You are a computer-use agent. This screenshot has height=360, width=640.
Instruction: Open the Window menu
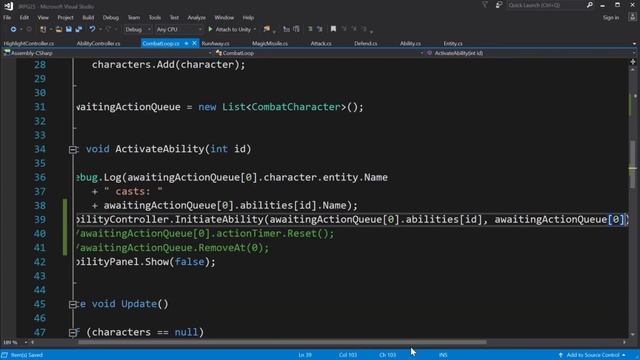click(x=224, y=18)
